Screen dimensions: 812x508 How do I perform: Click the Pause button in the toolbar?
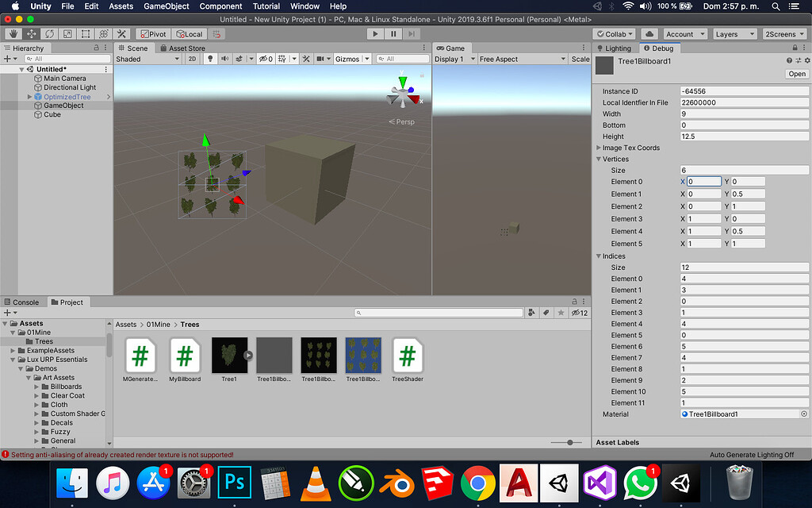click(x=393, y=33)
